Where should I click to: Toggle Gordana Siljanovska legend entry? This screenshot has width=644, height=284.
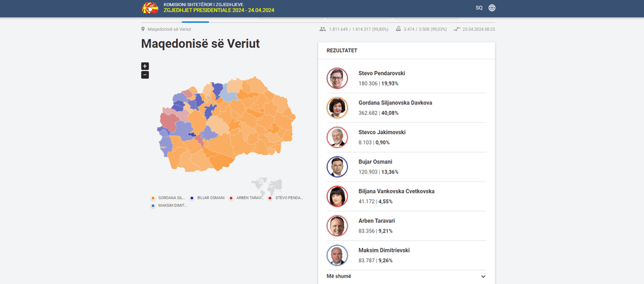coord(168,198)
